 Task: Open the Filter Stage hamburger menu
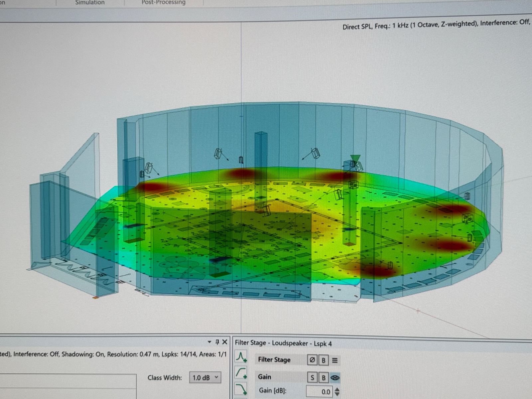[x=335, y=360]
